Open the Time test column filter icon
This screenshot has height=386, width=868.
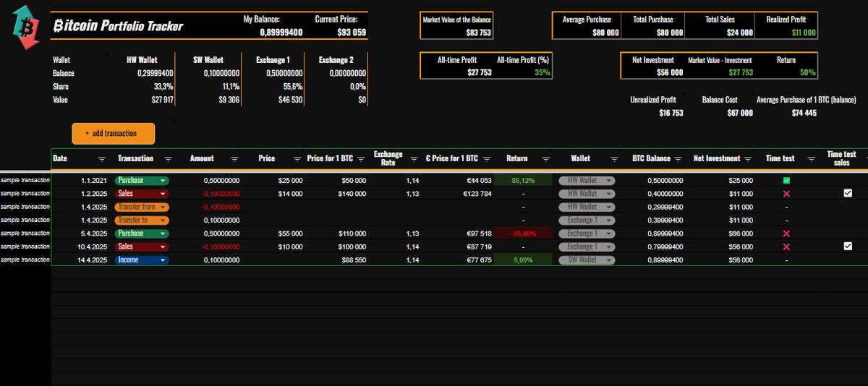[x=812, y=158]
